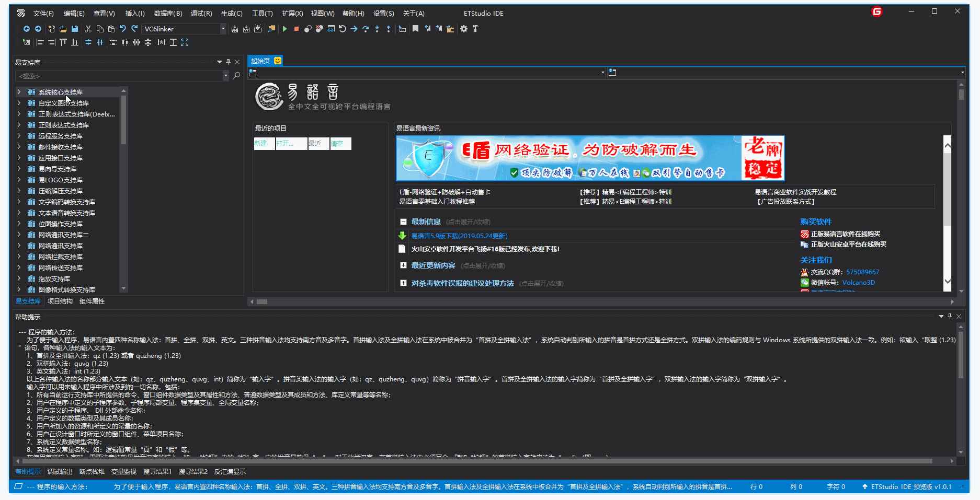Open a file using the folder icon
980x500 pixels.
[63, 29]
